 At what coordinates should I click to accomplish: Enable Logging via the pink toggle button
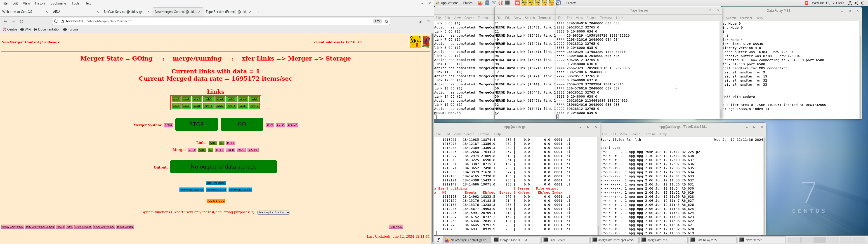point(125,226)
